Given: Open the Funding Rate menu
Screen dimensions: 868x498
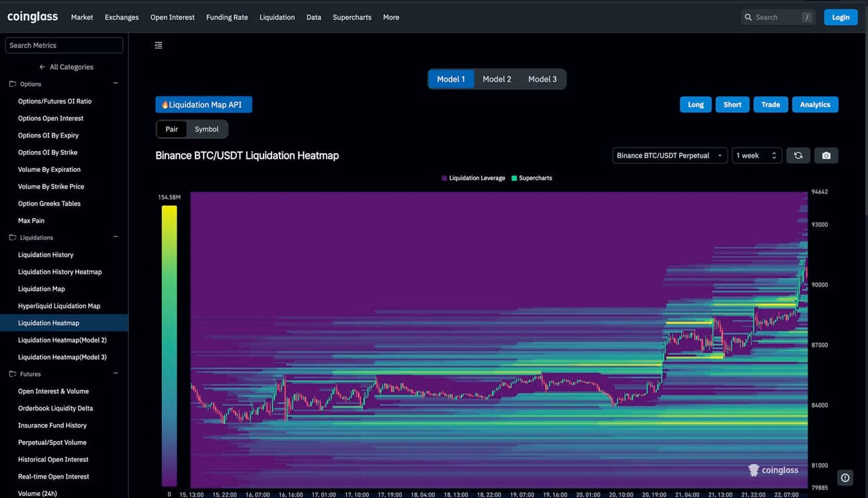Looking at the screenshot, I should pyautogui.click(x=227, y=17).
